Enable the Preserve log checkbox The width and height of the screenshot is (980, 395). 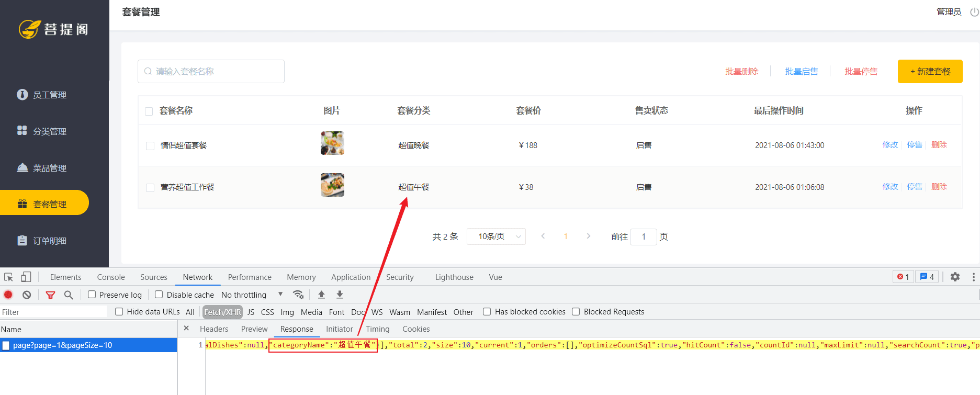pos(92,295)
